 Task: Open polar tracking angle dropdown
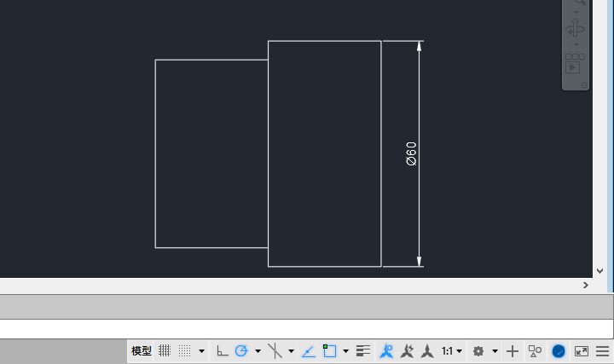[x=258, y=351]
